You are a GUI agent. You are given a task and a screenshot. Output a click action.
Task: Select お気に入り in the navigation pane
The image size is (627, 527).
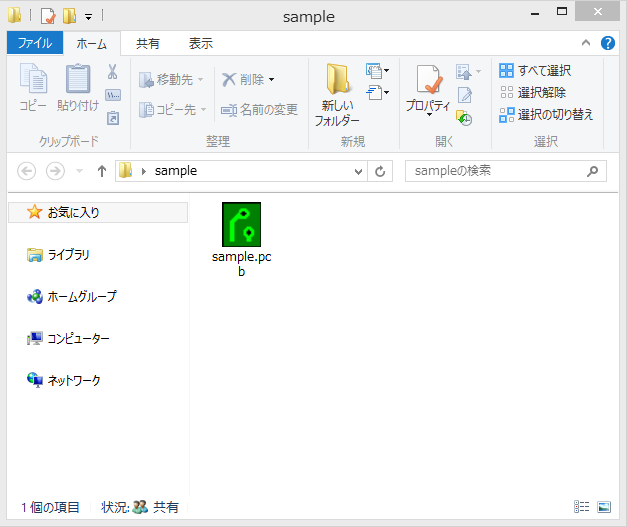[98, 212]
